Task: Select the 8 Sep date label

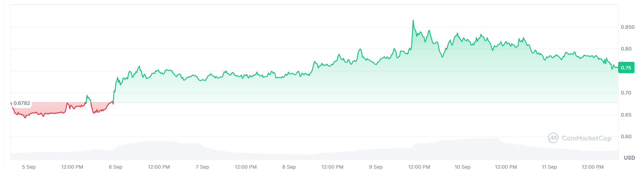Action: (289, 167)
